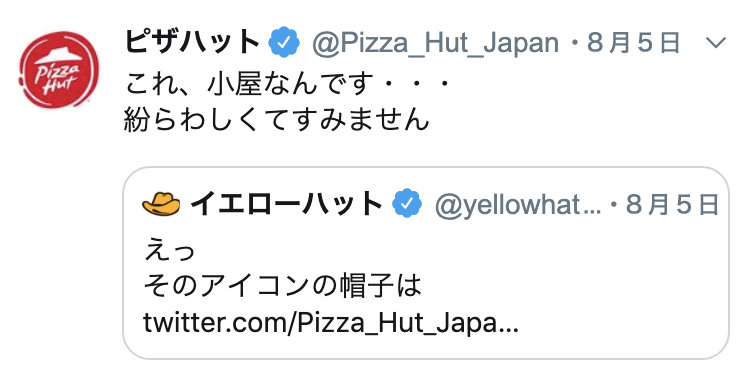Open the イエローハット display name

[287, 204]
